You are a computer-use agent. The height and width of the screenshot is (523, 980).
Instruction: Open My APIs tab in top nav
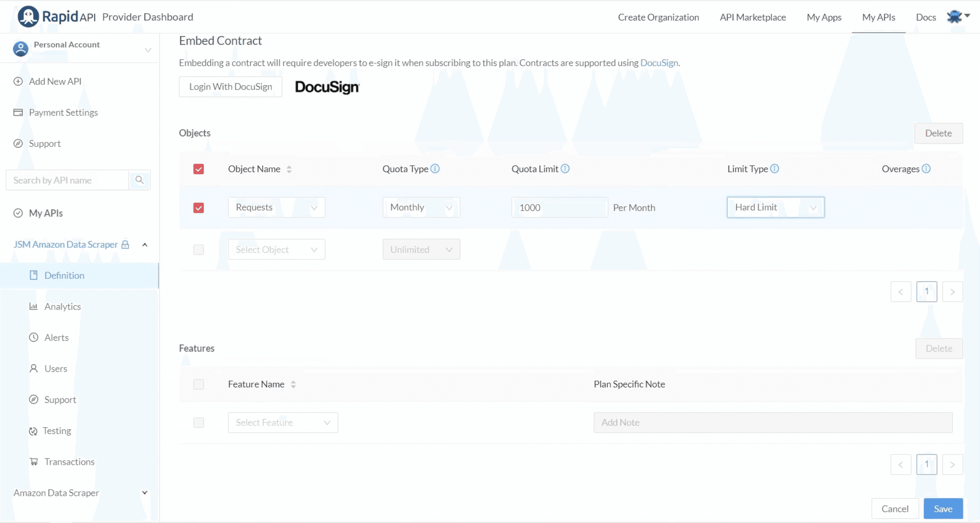[x=878, y=17]
